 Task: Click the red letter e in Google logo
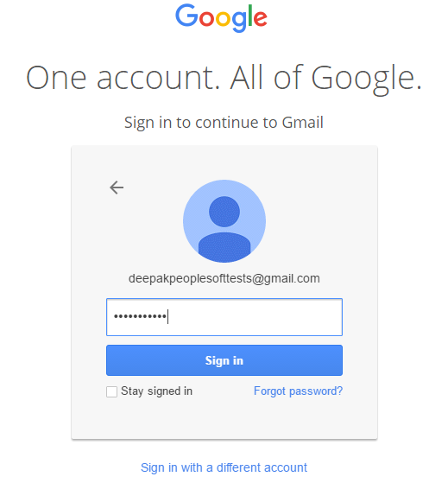click(x=261, y=19)
